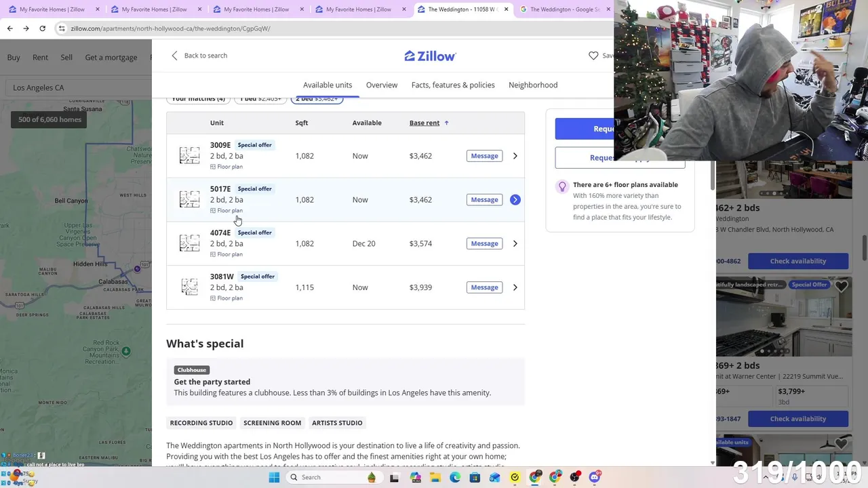Select the Overview section tab
868x488 pixels.
(382, 85)
